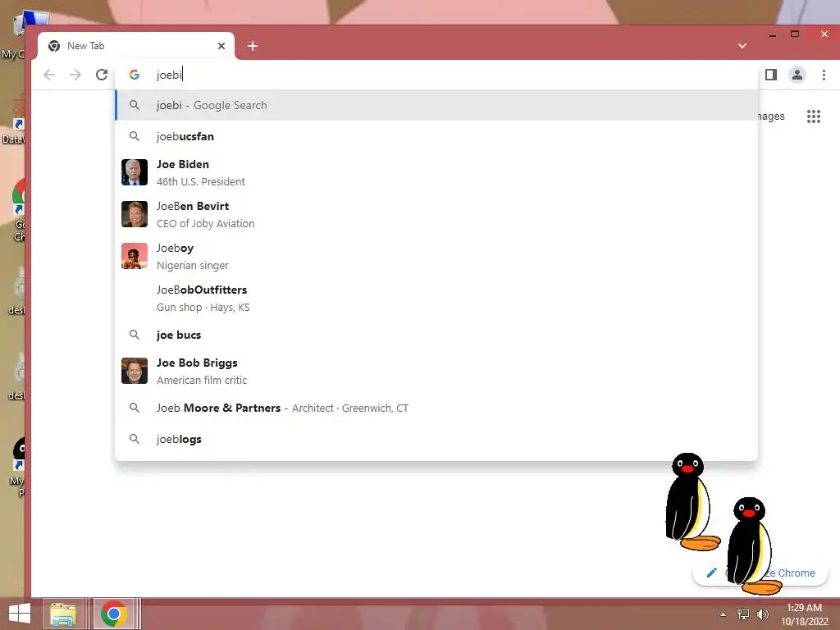Open File Explorer from the taskbar
The image size is (840, 630).
point(62,614)
